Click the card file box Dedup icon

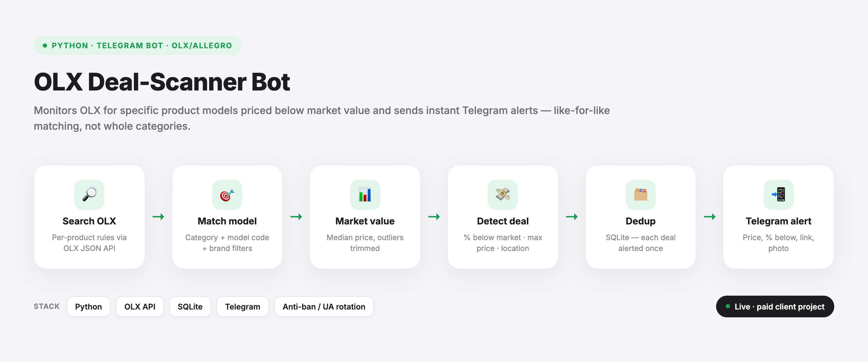coord(640,195)
